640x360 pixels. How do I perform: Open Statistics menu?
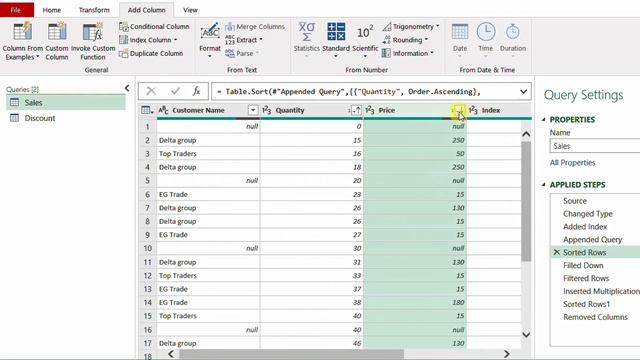307,40
